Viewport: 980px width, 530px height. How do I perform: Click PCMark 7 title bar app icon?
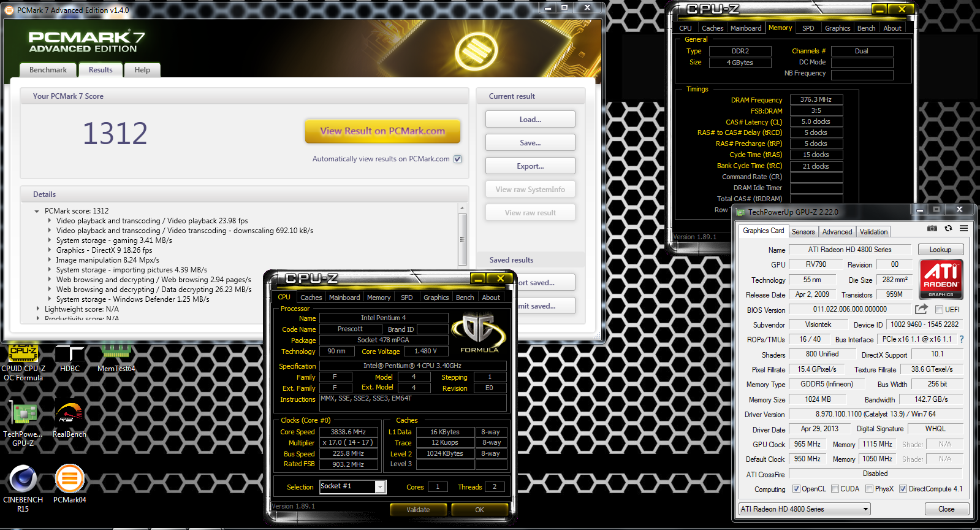point(10,10)
